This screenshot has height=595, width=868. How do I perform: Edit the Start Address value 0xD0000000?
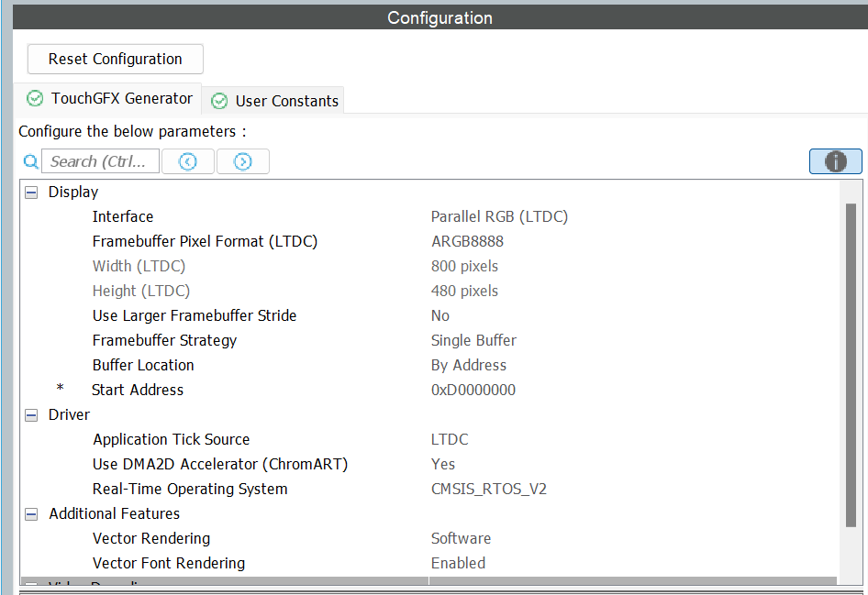[473, 391]
